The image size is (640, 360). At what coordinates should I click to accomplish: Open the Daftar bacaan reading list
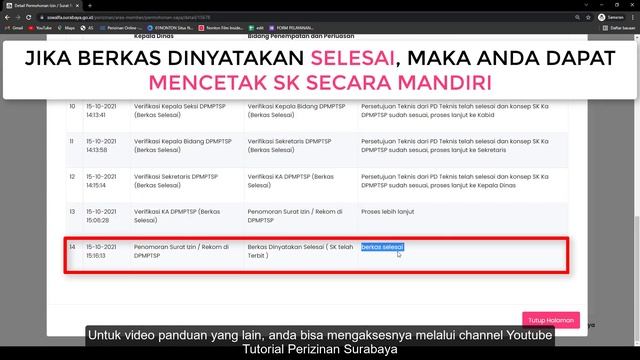619,28
